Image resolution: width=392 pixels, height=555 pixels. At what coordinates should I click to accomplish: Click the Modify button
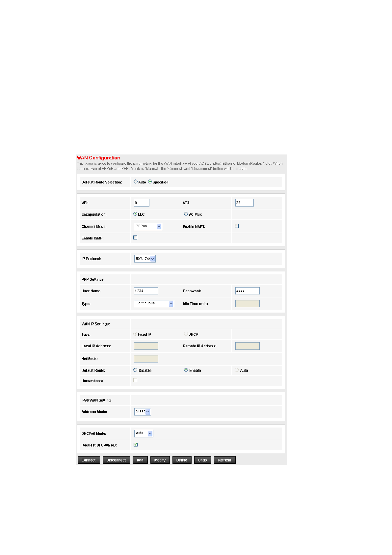pos(160,460)
